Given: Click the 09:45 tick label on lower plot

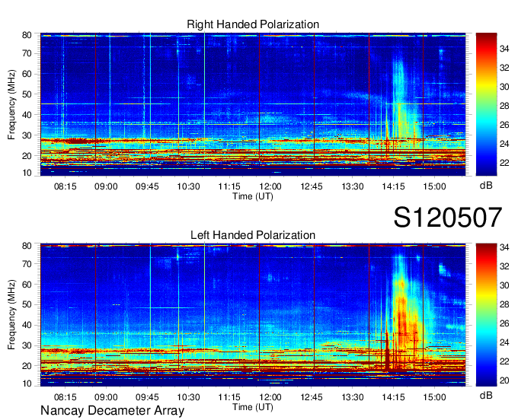Looking at the screenshot, I should pyautogui.click(x=147, y=397).
